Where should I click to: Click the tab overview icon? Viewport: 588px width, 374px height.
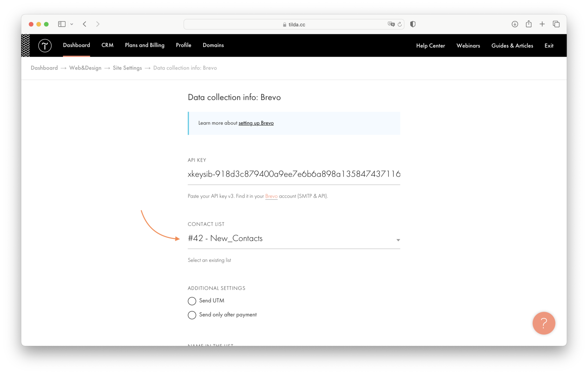tap(556, 24)
